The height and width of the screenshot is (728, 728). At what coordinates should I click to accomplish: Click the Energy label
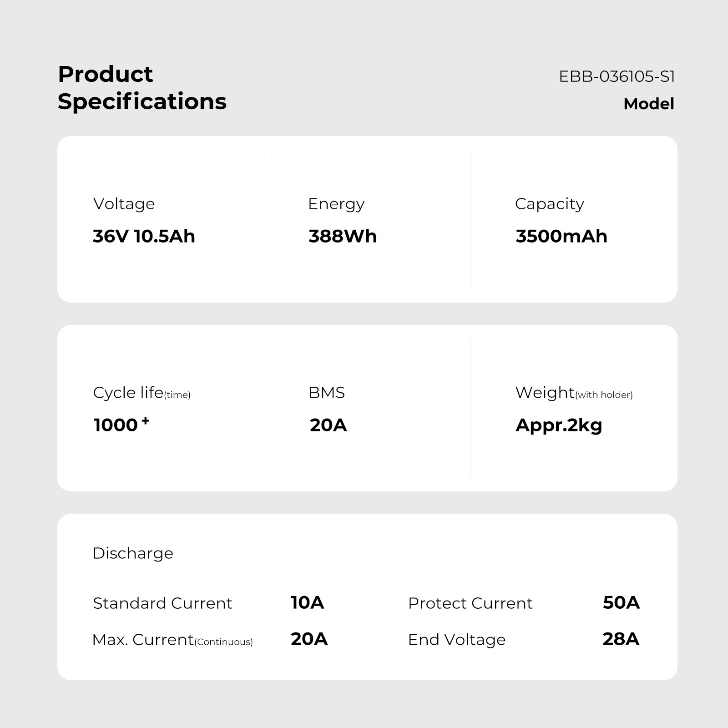point(336,204)
